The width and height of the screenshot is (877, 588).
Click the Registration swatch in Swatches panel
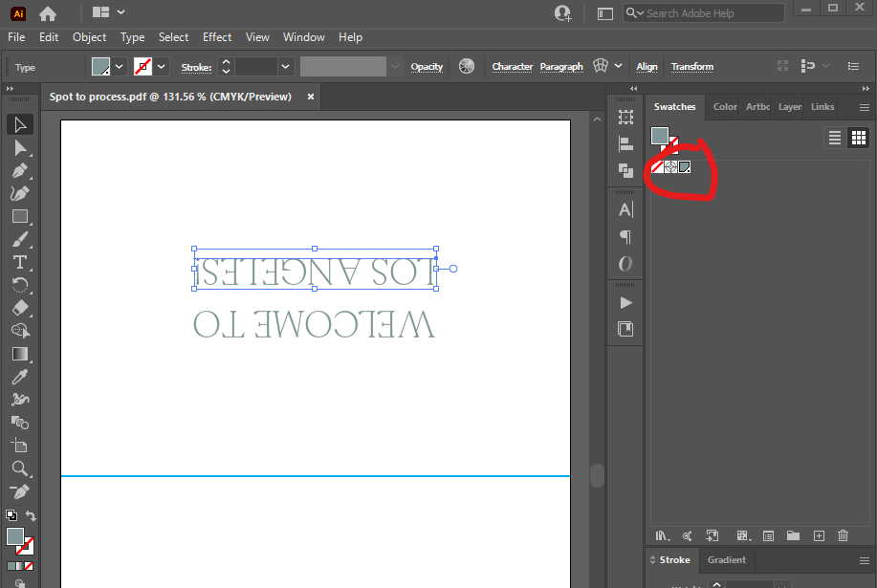(670, 166)
